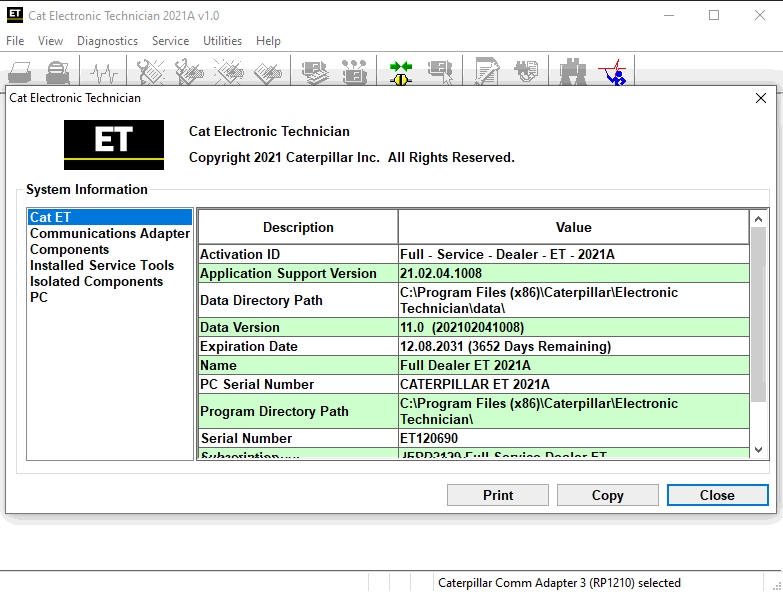
Task: Click value 'Full Dealer ET 2021A'
Action: point(574,365)
